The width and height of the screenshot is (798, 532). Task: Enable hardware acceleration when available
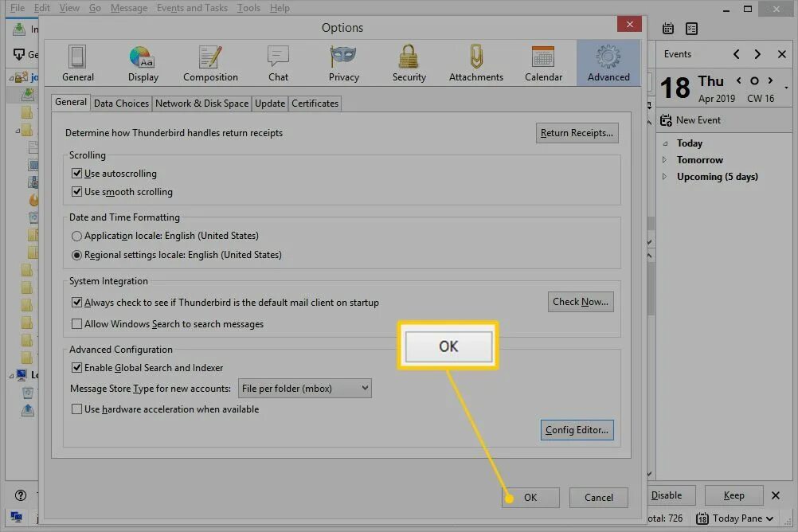pos(76,409)
